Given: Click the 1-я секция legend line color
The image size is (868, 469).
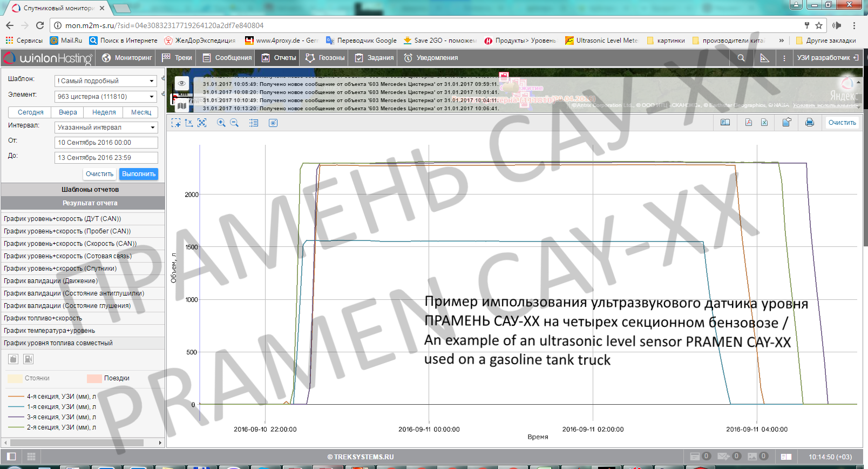Looking at the screenshot, I should point(16,407).
